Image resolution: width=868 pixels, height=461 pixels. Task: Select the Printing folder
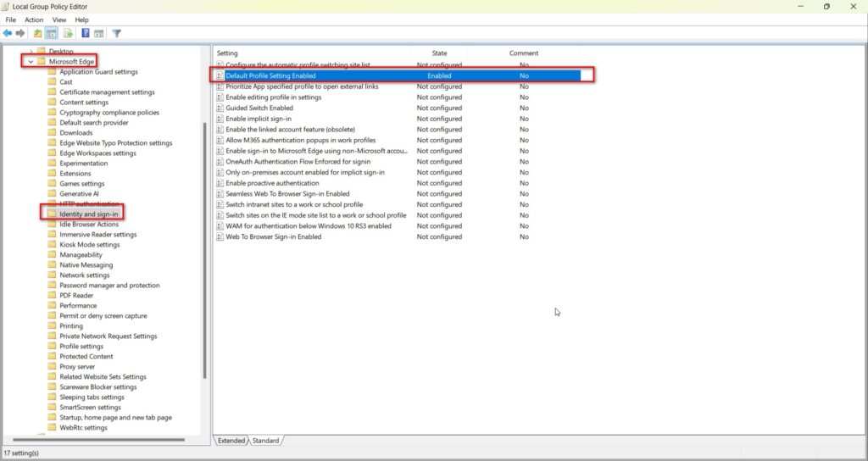(x=71, y=326)
